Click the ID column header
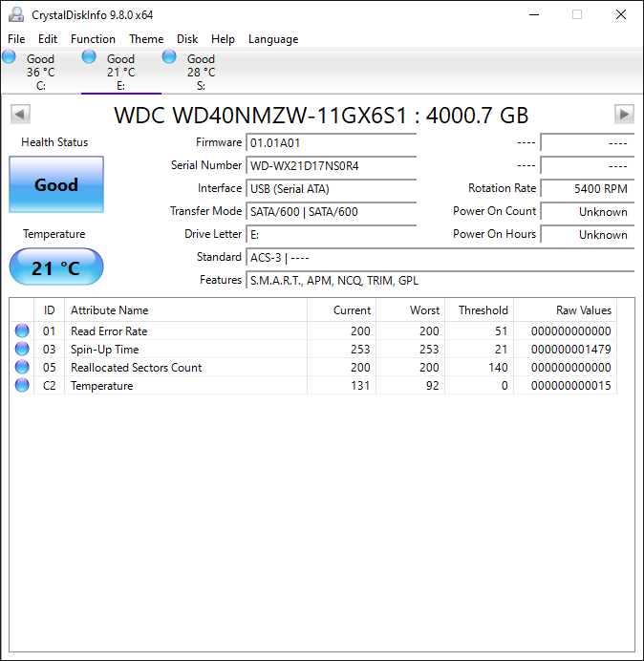 coord(50,310)
